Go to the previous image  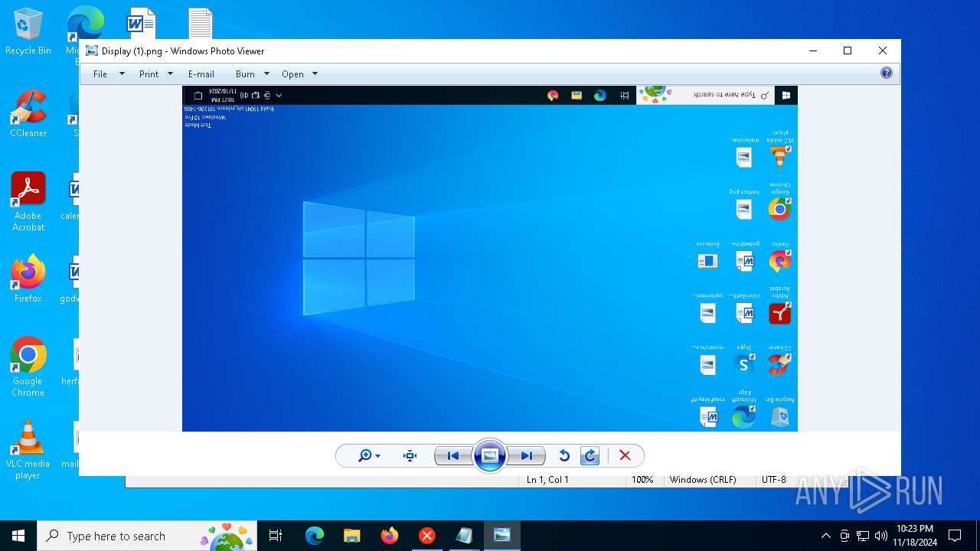click(453, 456)
